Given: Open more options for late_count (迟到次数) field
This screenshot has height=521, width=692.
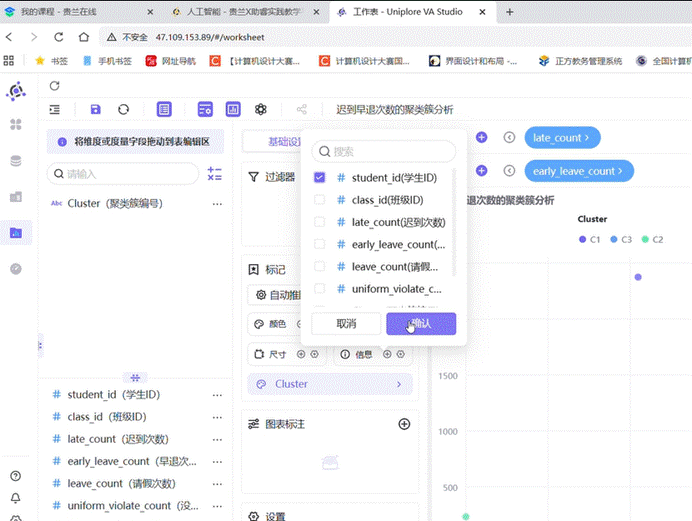Looking at the screenshot, I should 217,439.
